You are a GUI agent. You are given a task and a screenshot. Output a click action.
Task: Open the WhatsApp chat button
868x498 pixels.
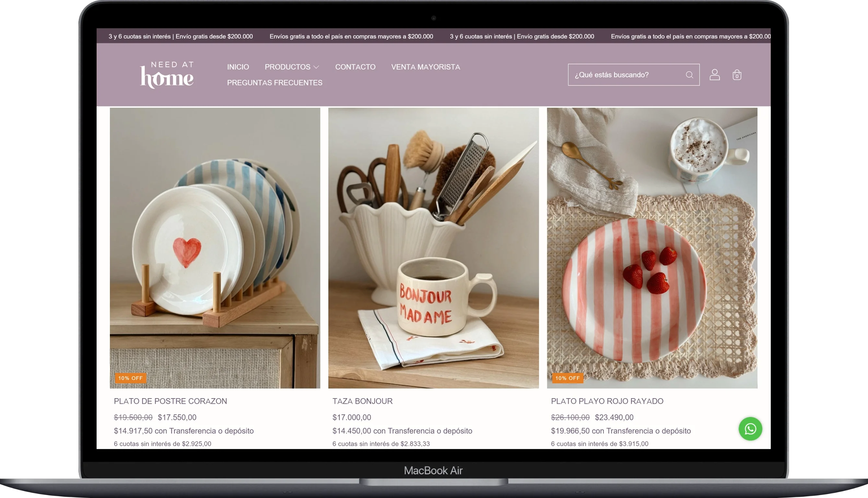[x=750, y=429]
